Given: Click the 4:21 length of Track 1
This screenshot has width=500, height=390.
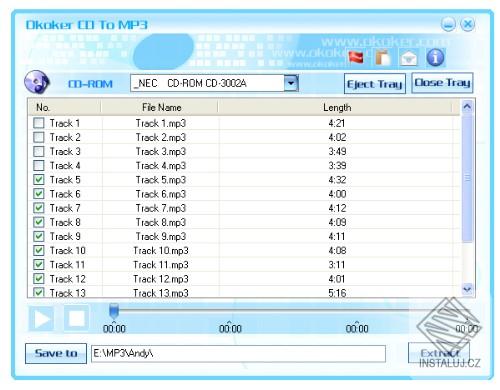Looking at the screenshot, I should (x=337, y=123).
